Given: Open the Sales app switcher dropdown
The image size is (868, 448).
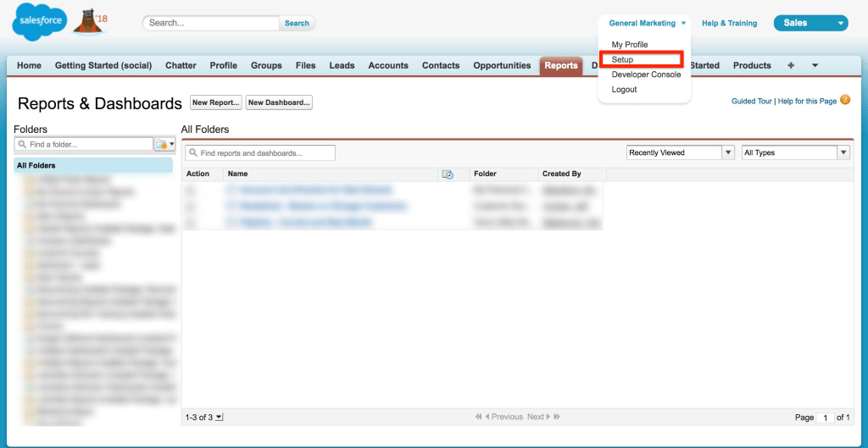Looking at the screenshot, I should (810, 23).
